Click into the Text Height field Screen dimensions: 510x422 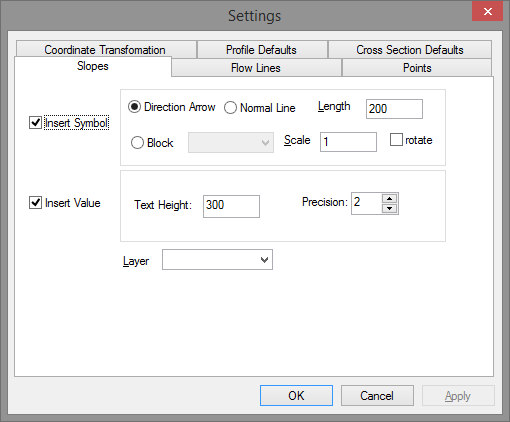pos(231,206)
